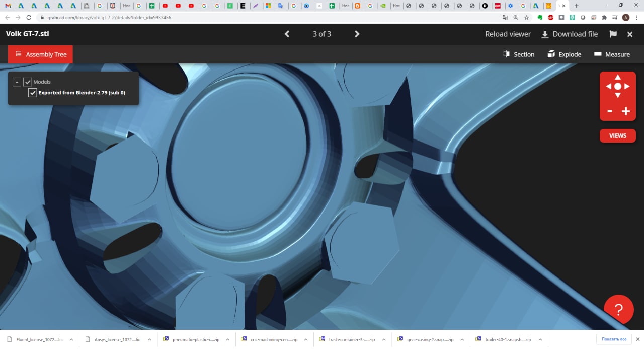Toggle the Assembly Tree panel
This screenshot has height=349, width=644.
(x=40, y=54)
